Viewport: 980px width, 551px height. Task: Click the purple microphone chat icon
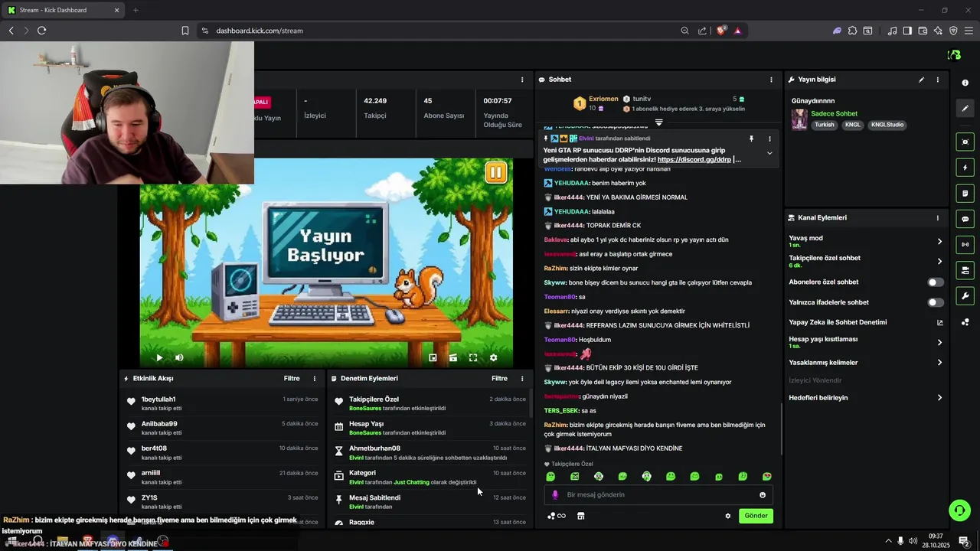556,494
